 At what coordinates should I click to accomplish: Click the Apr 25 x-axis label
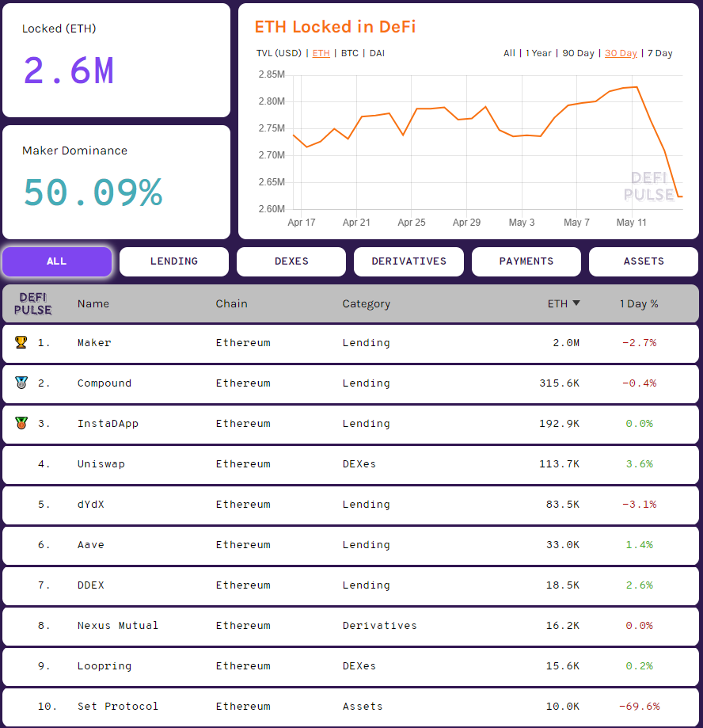pos(411,223)
